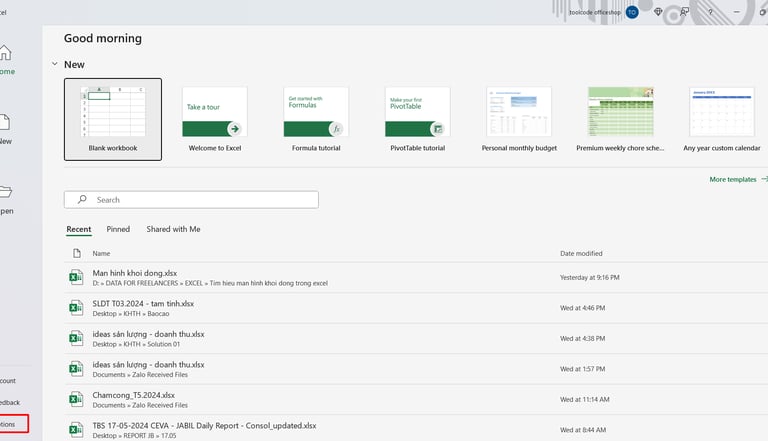Click Excel icon beside Chamcong_T5.2024.xlsx
The width and height of the screenshot is (768, 441).
[x=76, y=399]
